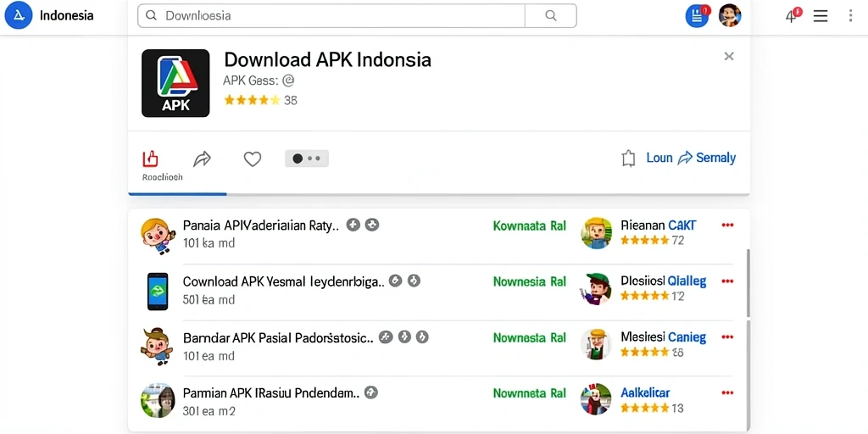Click the Sernaly share link
868x434 pixels.
click(x=707, y=158)
